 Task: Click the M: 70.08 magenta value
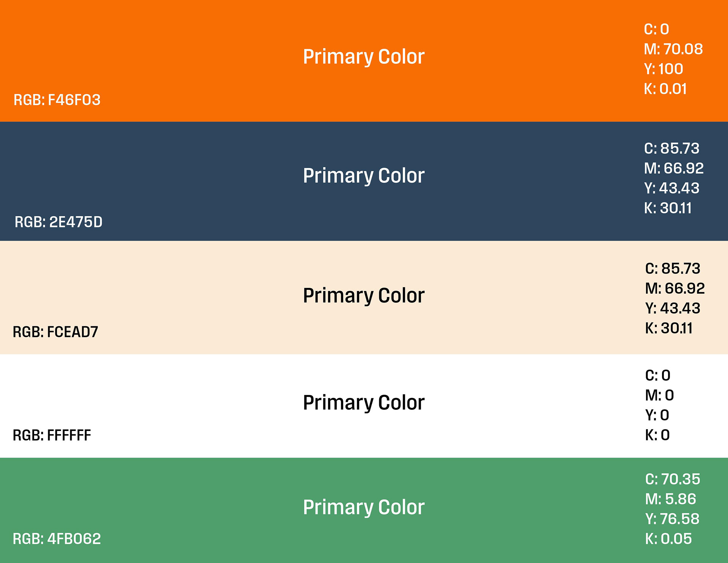tap(673, 49)
